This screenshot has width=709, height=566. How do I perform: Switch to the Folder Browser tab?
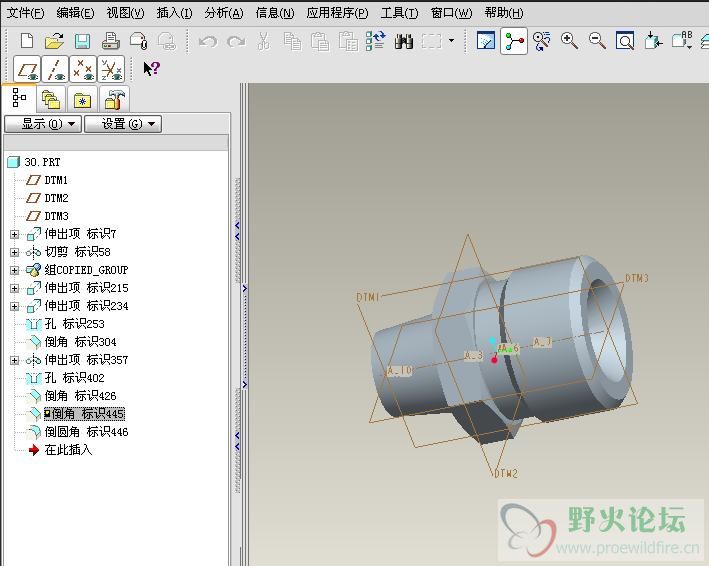[51, 100]
